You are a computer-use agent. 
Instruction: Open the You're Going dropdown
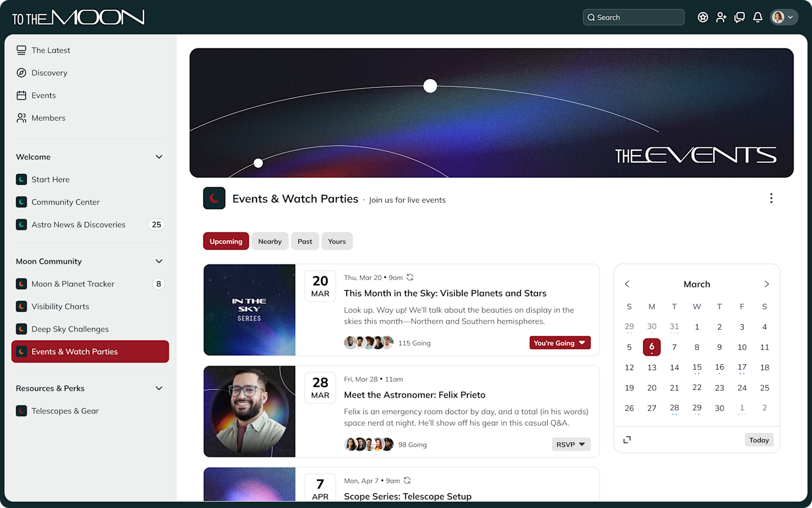560,343
